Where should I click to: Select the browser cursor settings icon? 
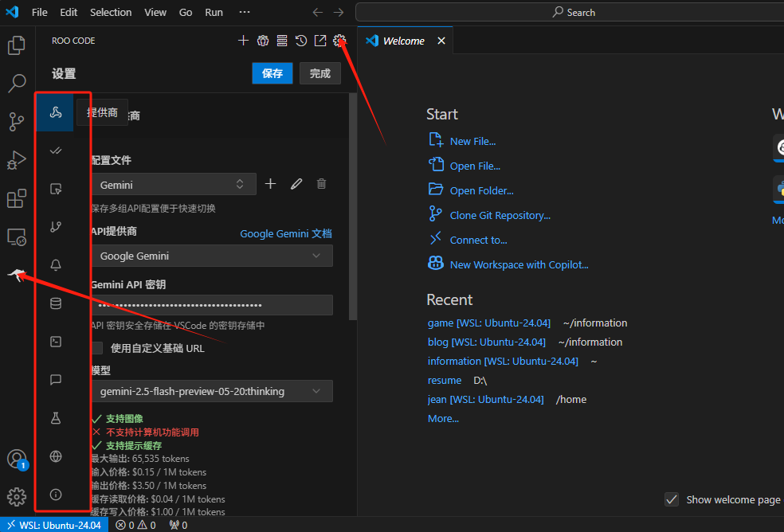[56, 189]
